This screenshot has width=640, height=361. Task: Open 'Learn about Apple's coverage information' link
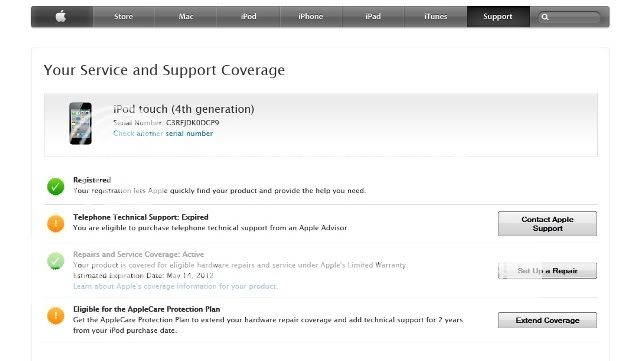[x=175, y=286]
